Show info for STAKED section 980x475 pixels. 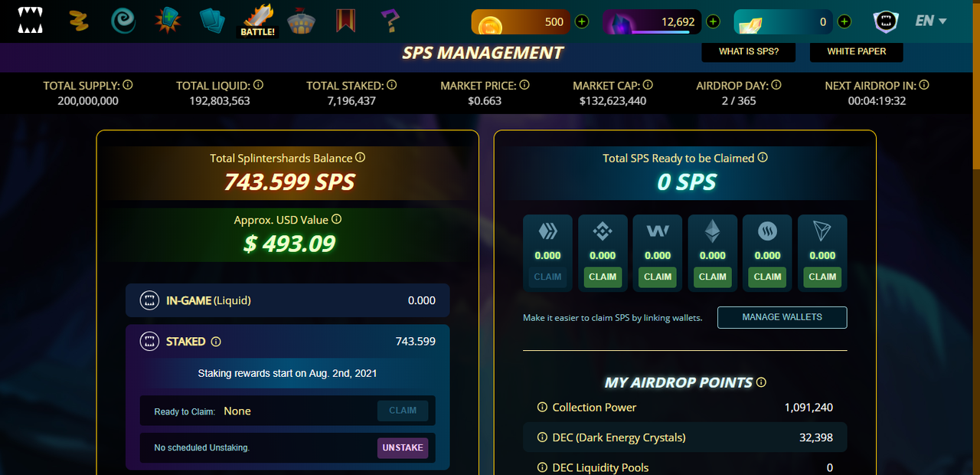click(216, 342)
